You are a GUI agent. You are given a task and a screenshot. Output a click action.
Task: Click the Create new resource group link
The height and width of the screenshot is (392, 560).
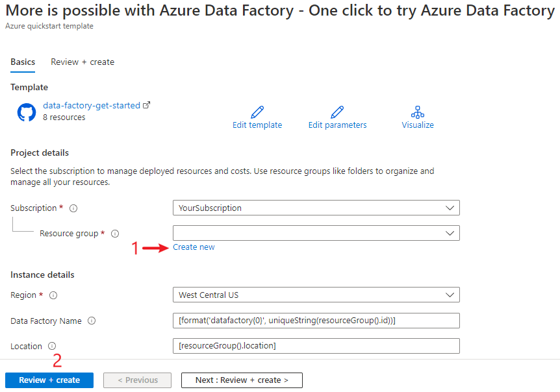coord(194,247)
